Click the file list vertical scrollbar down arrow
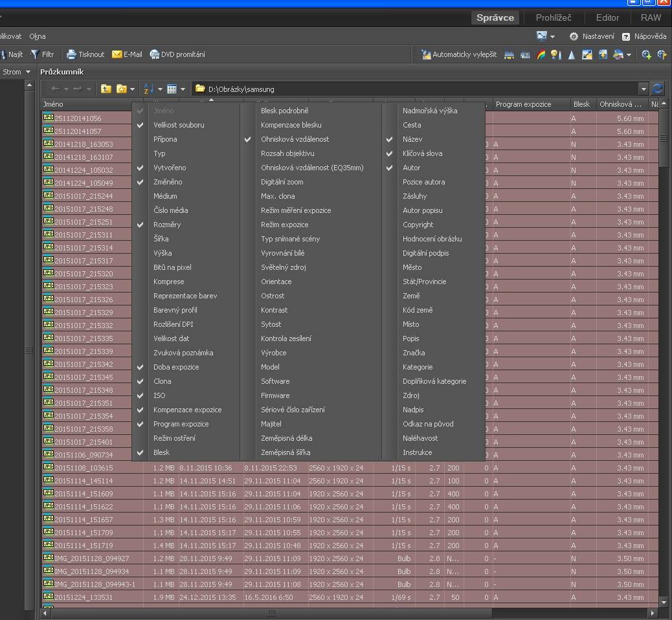The width and height of the screenshot is (672, 620). tap(664, 602)
